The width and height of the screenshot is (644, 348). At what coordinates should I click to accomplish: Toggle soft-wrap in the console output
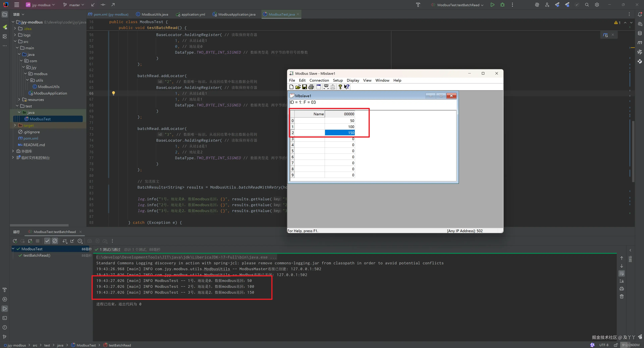click(622, 273)
